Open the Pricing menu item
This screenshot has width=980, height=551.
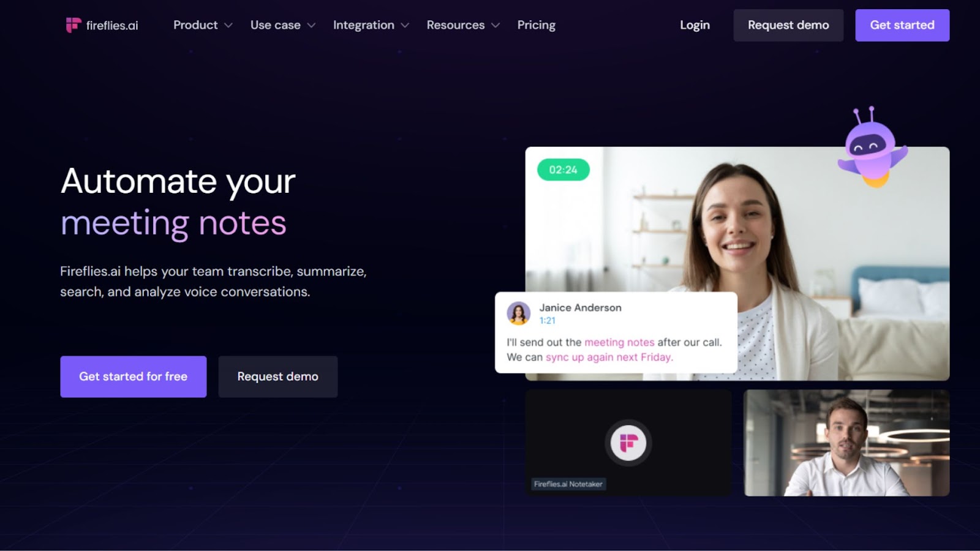pos(536,25)
